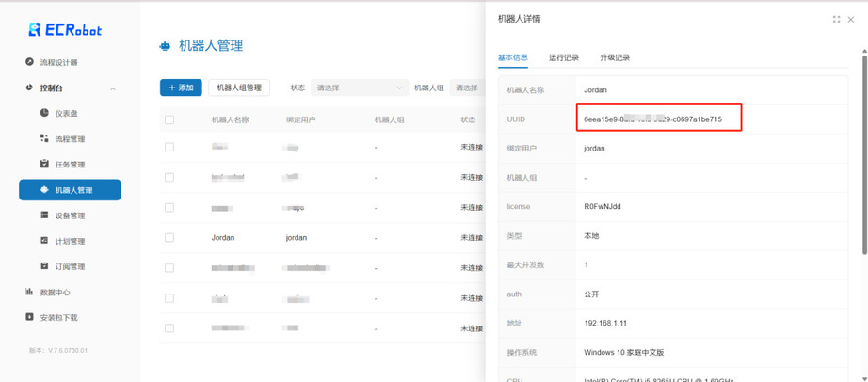Click the 机器人组 column header
Image resolution: width=868 pixels, height=382 pixels.
click(389, 119)
